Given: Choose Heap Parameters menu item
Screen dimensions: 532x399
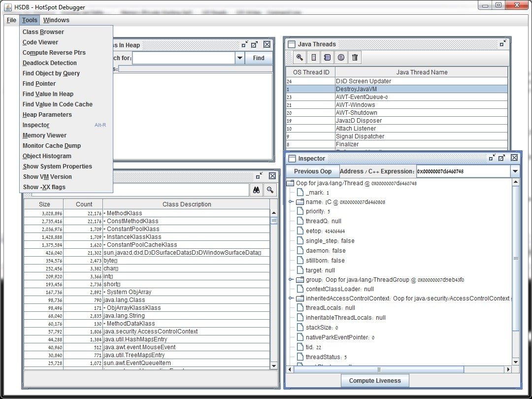Looking at the screenshot, I should pyautogui.click(x=66, y=115).
